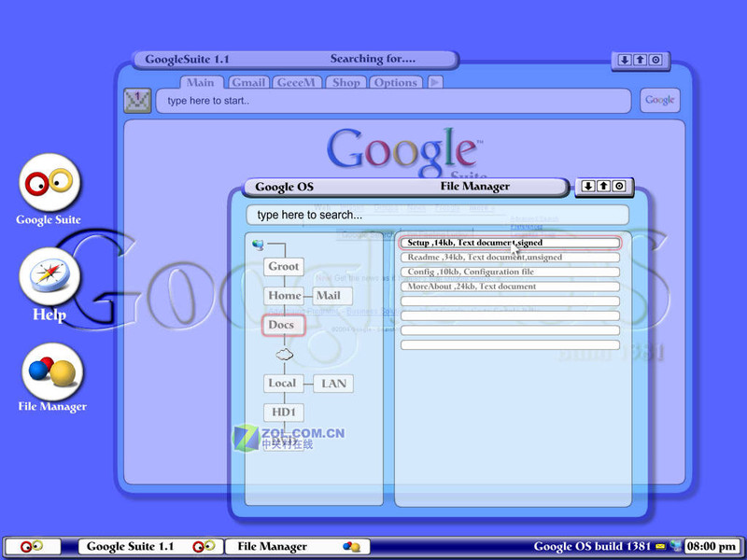Select the LAN tree node
The image size is (747, 560).
tap(333, 384)
